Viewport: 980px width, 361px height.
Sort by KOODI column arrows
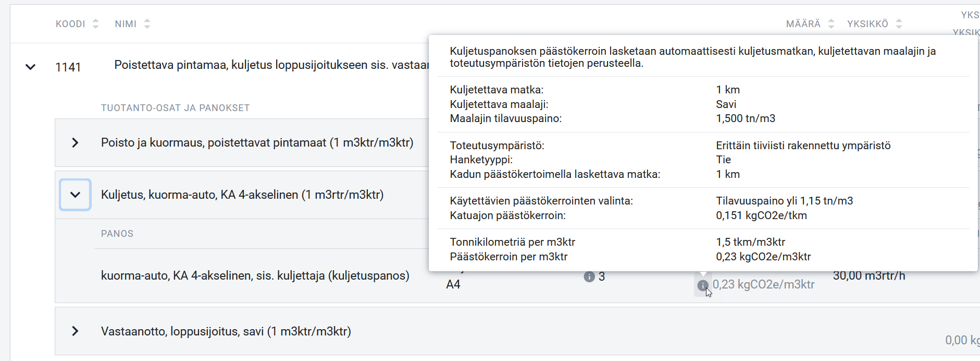pyautogui.click(x=95, y=23)
